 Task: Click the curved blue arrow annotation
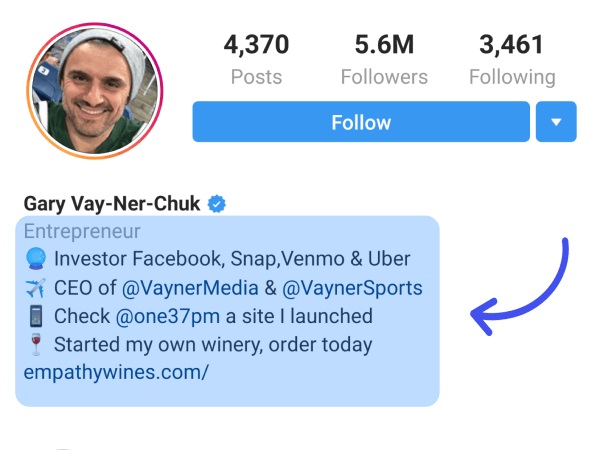519,287
